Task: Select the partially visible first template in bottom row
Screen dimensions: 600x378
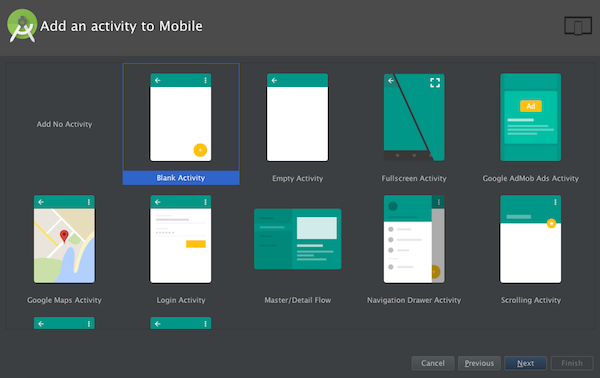Action: click(x=64, y=323)
